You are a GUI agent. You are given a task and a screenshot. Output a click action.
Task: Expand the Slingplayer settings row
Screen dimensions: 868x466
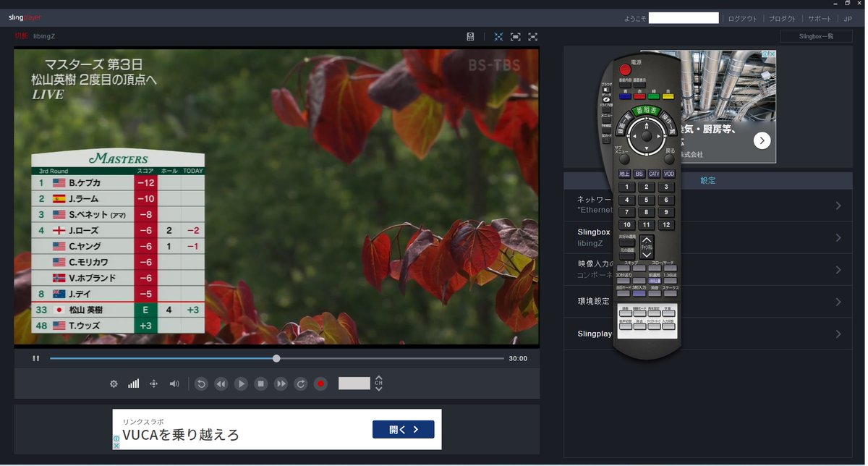[707, 334]
